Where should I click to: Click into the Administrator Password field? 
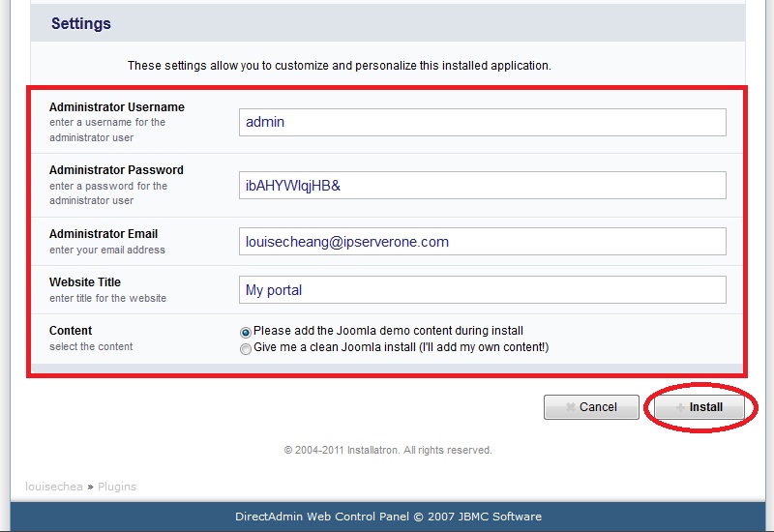(x=482, y=186)
